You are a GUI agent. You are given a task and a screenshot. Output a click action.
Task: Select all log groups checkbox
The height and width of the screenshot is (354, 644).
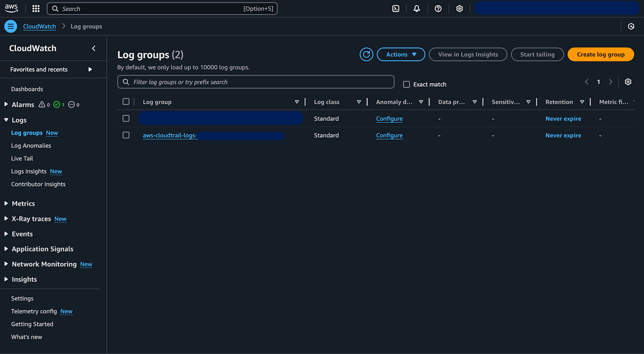pyautogui.click(x=126, y=102)
